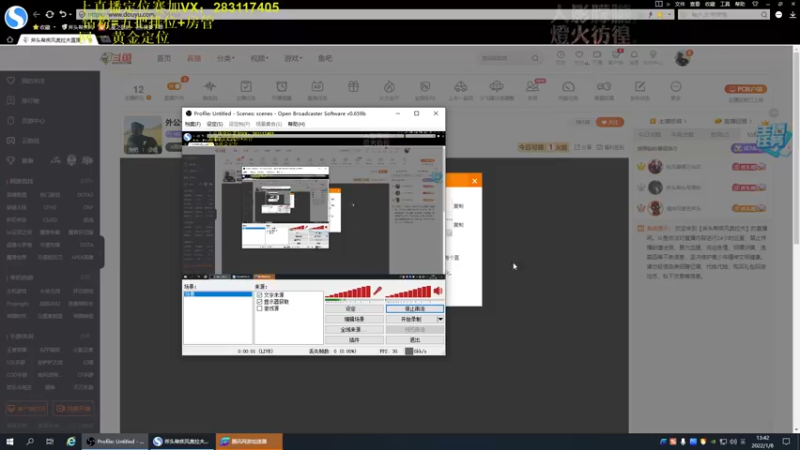800x450 pixels.
Task: Click the search magnifier on Douyu header
Action: click(x=535, y=58)
